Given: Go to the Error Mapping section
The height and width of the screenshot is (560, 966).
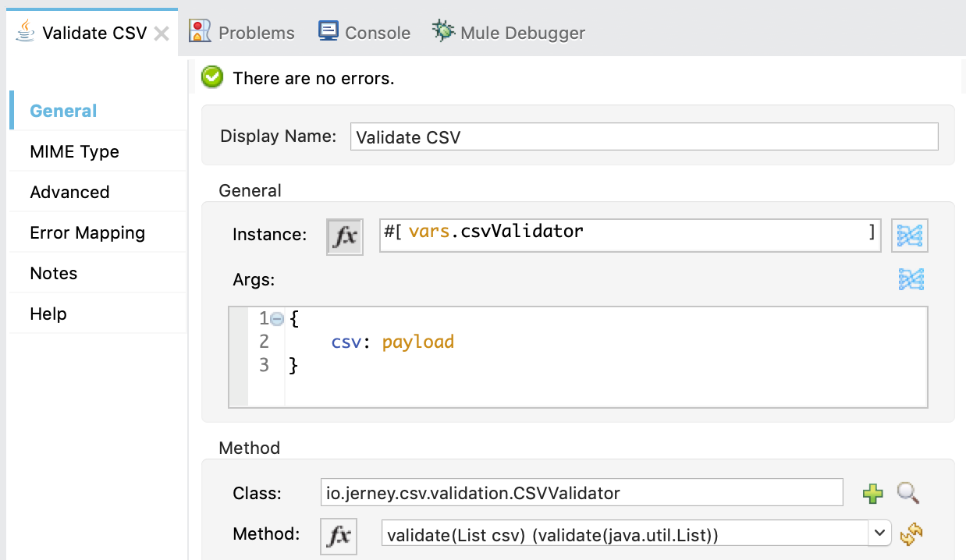Looking at the screenshot, I should [x=87, y=232].
